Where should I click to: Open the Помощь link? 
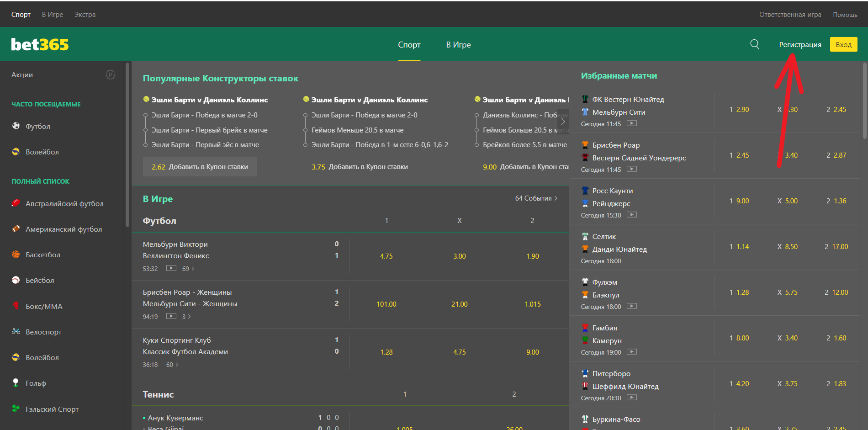coord(845,15)
